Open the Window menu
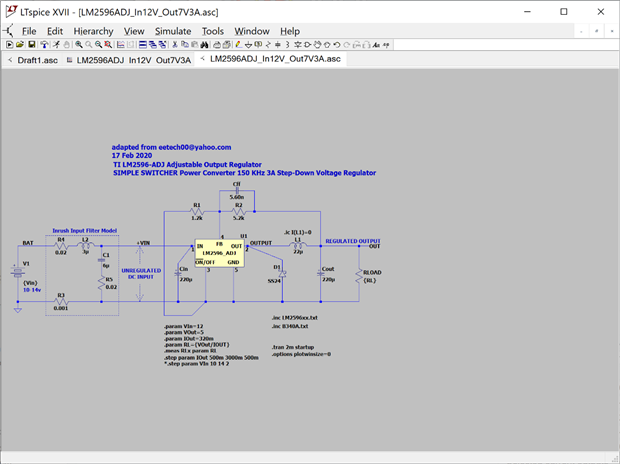Viewport: 620px width, 464px height. click(x=252, y=31)
